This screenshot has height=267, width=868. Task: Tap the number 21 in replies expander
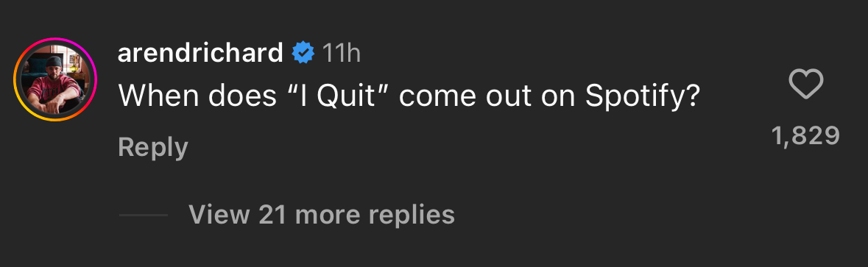click(272, 215)
